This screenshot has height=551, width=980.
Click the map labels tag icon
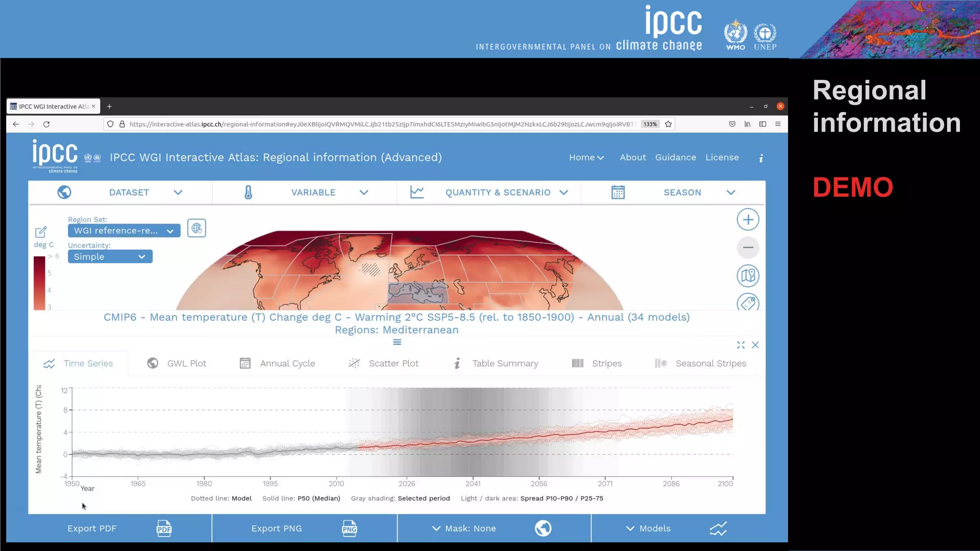(748, 303)
